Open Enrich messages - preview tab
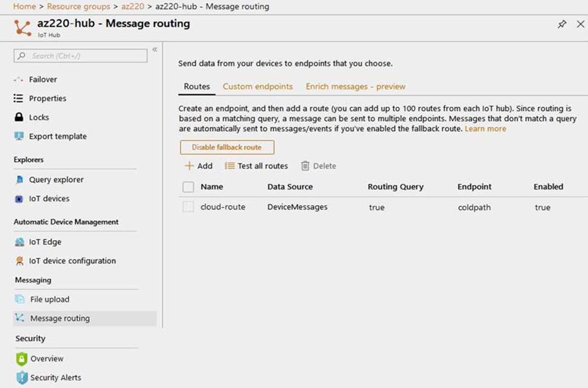Screen dimensions: 588x388 point(356,86)
